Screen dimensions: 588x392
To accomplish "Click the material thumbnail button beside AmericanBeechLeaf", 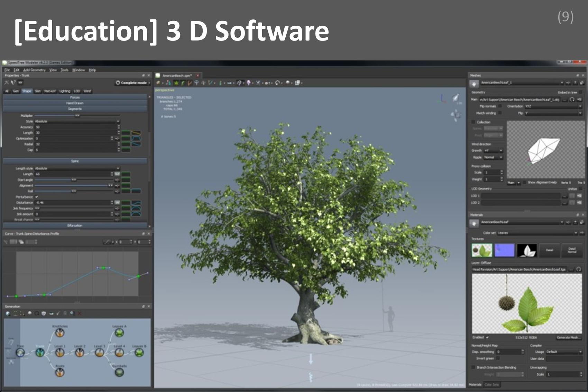I will pos(474,223).
